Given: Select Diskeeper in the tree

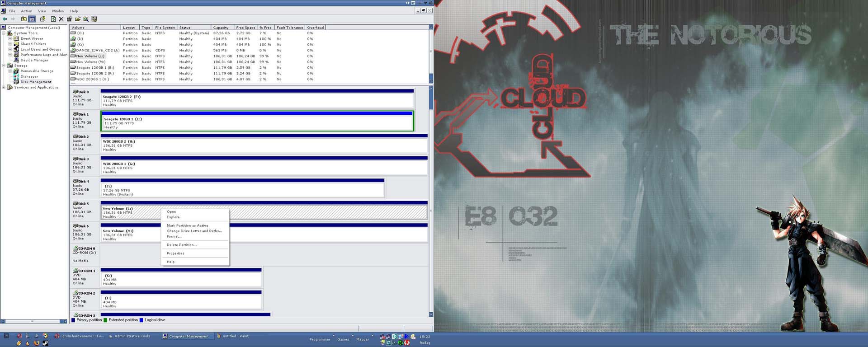Looking at the screenshot, I should point(29,76).
